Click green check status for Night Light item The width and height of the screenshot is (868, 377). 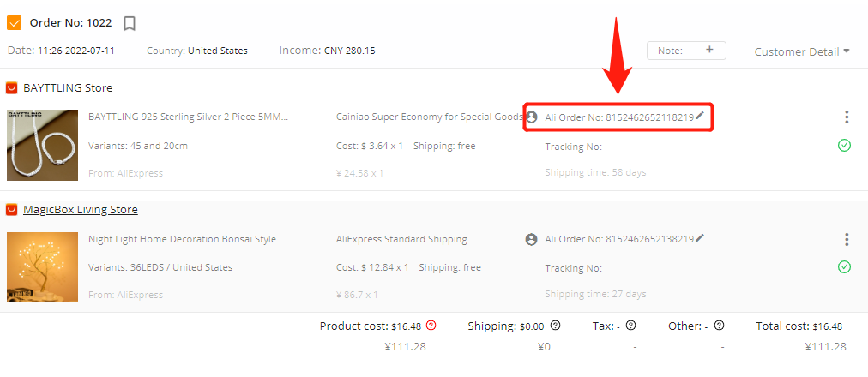pos(844,267)
